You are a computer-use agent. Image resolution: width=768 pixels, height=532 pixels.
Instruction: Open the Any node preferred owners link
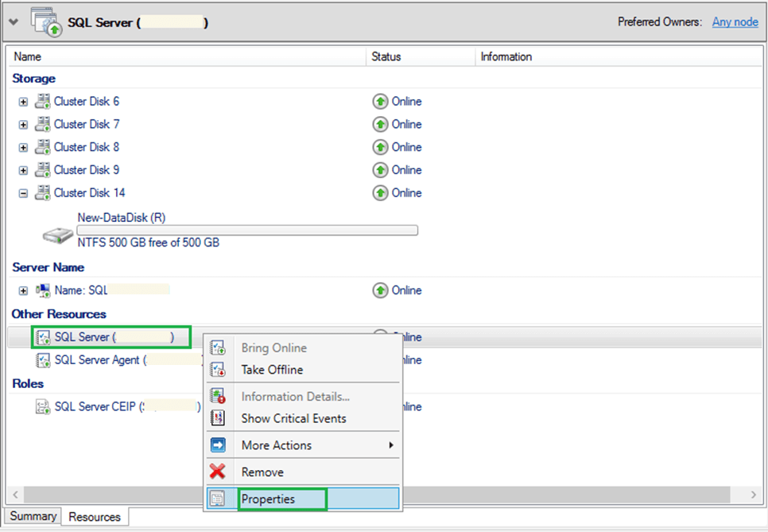point(735,22)
